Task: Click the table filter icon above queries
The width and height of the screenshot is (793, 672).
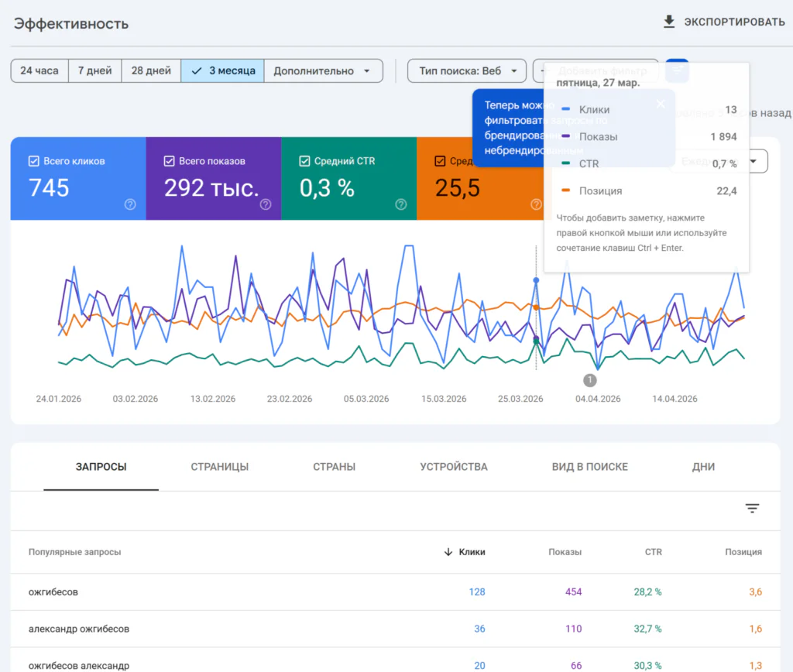Action: pyautogui.click(x=752, y=508)
